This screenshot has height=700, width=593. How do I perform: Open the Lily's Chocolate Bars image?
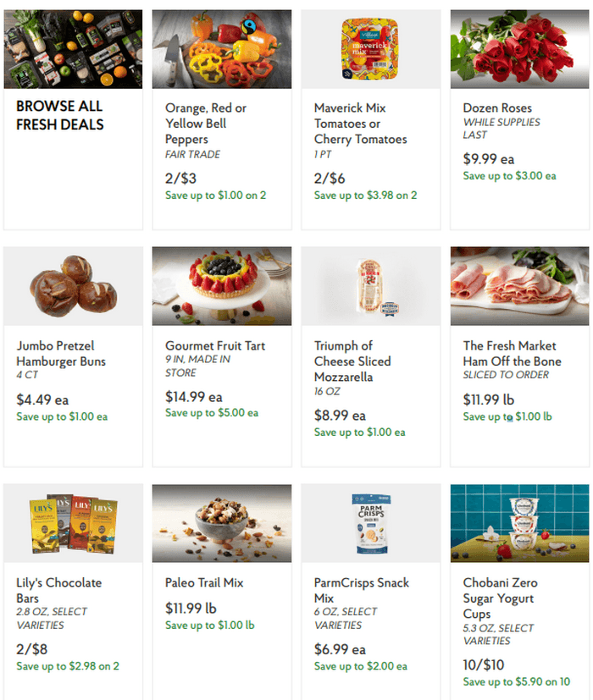(x=72, y=523)
